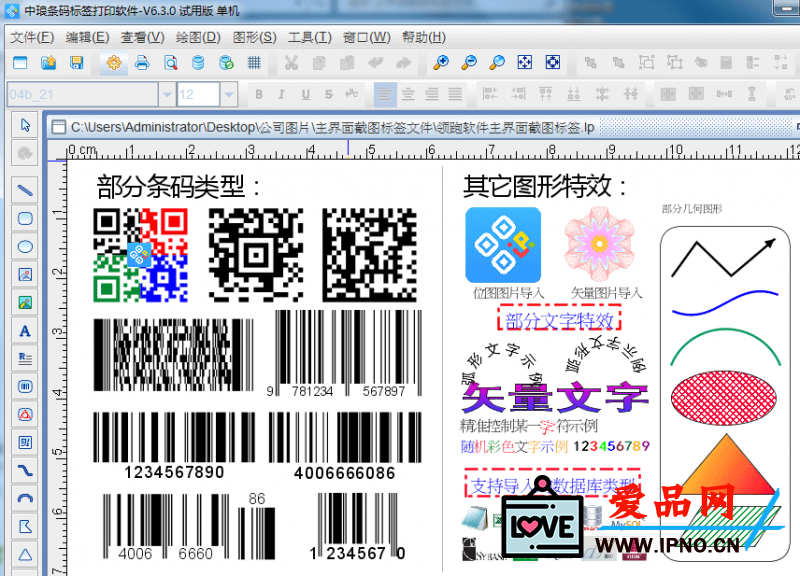The height and width of the screenshot is (576, 800).
Task: Select the QR code drawing tool
Action: (25, 442)
